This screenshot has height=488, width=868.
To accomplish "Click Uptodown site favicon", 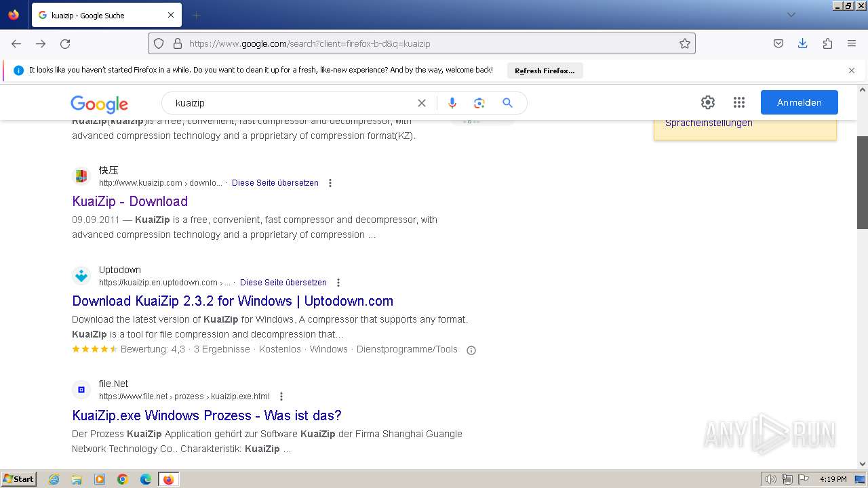I will coord(81,276).
